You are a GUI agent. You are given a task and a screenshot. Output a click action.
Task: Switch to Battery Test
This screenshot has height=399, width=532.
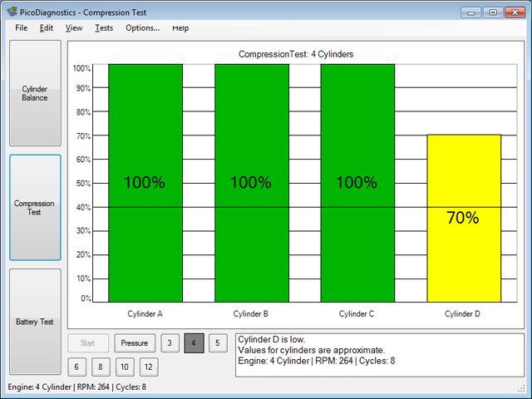point(35,321)
